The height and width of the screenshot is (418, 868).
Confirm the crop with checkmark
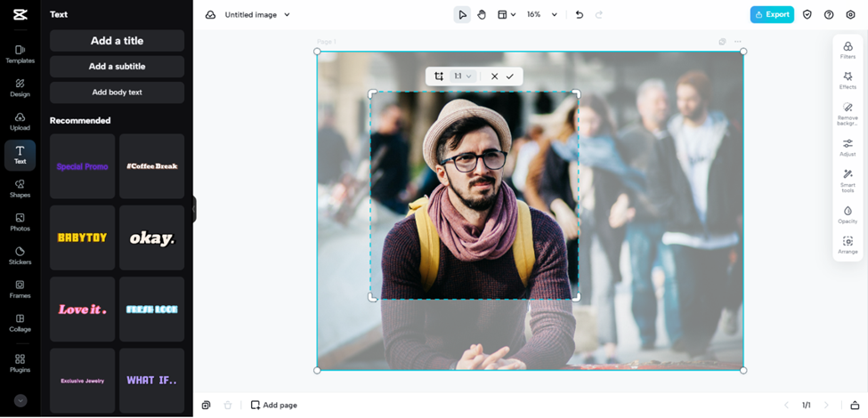pyautogui.click(x=510, y=76)
